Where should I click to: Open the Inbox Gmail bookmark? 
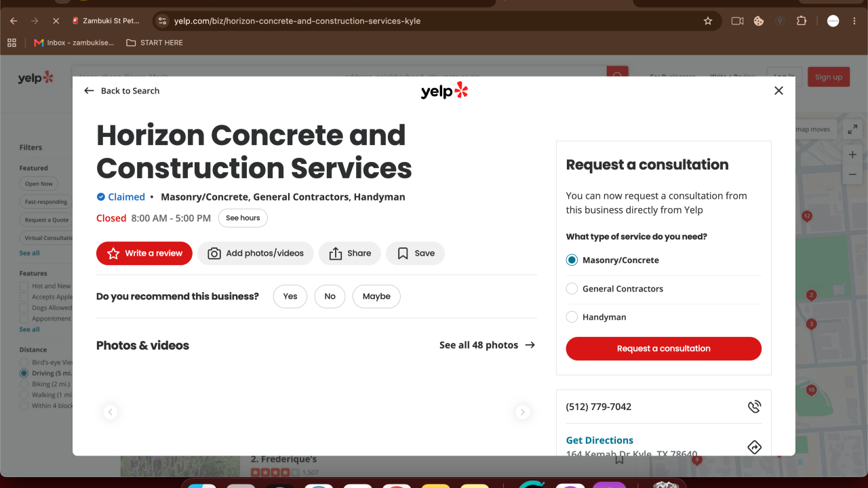click(x=75, y=43)
